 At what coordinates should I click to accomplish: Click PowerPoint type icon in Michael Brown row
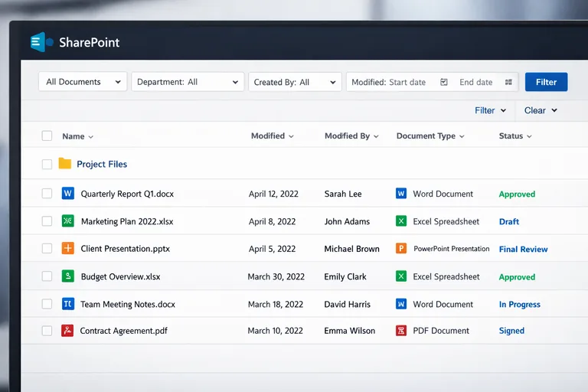pyautogui.click(x=401, y=248)
